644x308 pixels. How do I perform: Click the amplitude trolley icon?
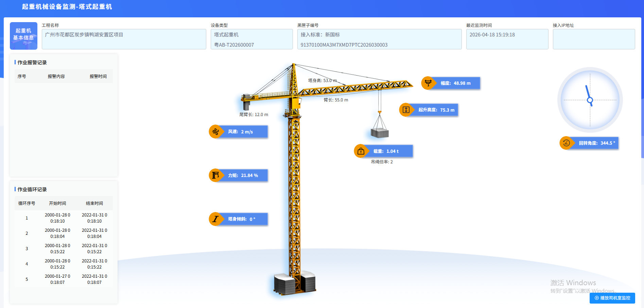(428, 83)
